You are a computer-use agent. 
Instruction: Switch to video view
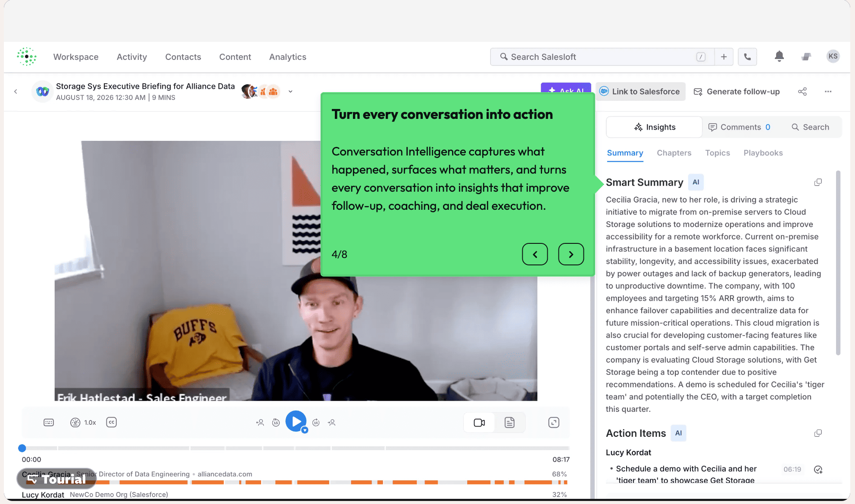479,423
